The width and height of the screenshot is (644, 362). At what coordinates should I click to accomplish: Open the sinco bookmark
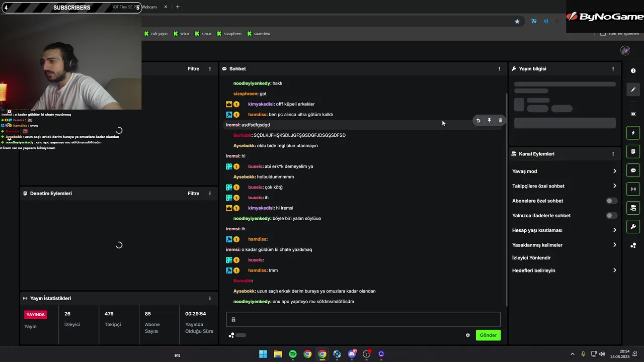[x=203, y=34]
